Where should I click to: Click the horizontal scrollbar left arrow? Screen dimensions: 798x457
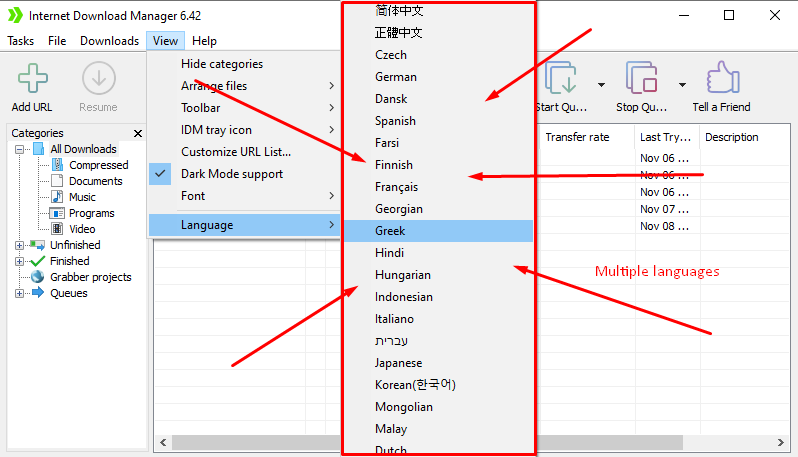tap(163, 442)
